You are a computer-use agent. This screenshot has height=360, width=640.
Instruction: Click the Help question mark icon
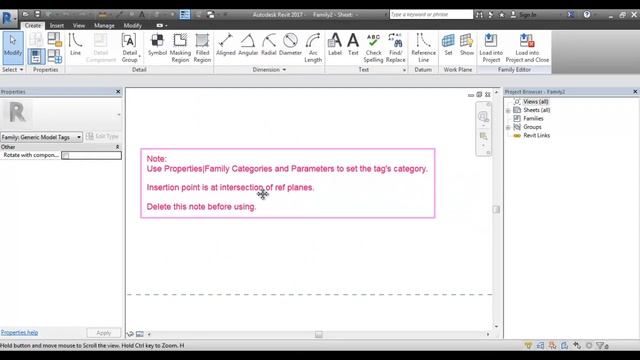click(587, 15)
